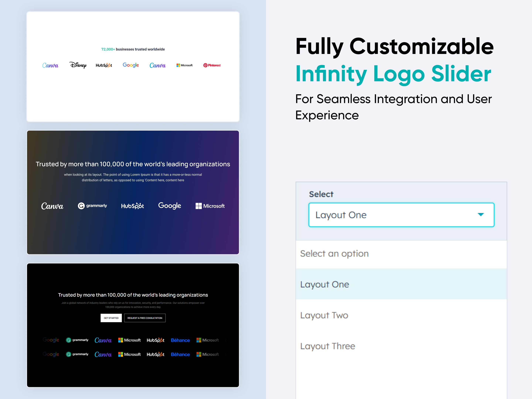
Task: Click the lower-row faded Google logo, black card
Action: (x=51, y=354)
